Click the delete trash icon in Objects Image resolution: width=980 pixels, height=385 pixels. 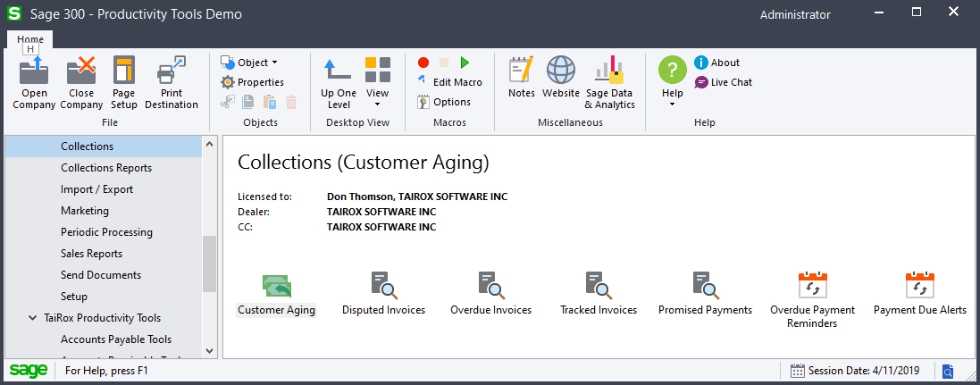291,102
